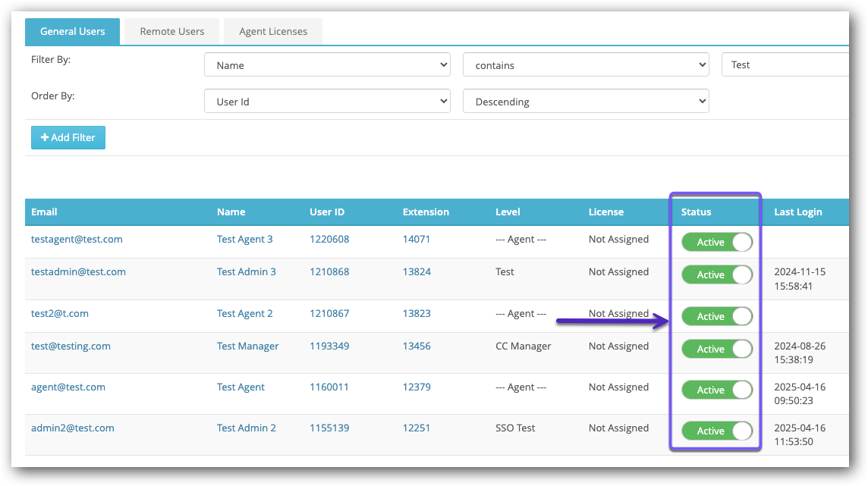Click extension 13824
Image resolution: width=868 pixels, height=486 pixels.
tap(417, 272)
